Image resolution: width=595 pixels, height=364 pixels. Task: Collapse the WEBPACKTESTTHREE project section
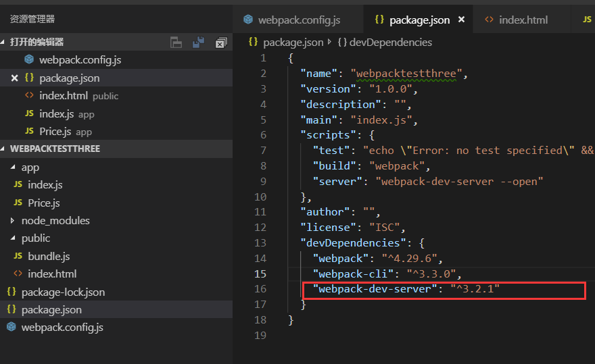[5, 149]
